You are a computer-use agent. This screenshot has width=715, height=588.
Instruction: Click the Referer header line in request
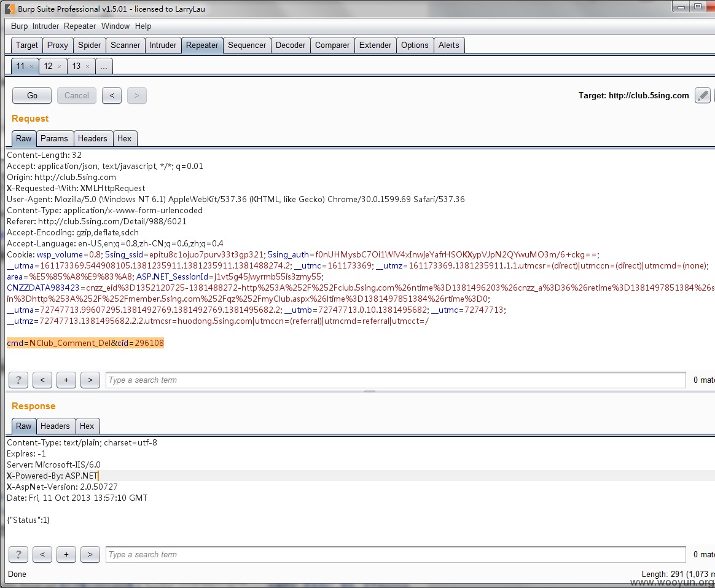[96, 221]
